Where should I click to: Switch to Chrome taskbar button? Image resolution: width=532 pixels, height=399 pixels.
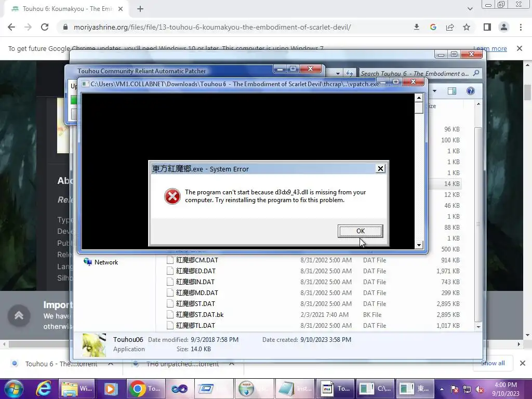145,389
